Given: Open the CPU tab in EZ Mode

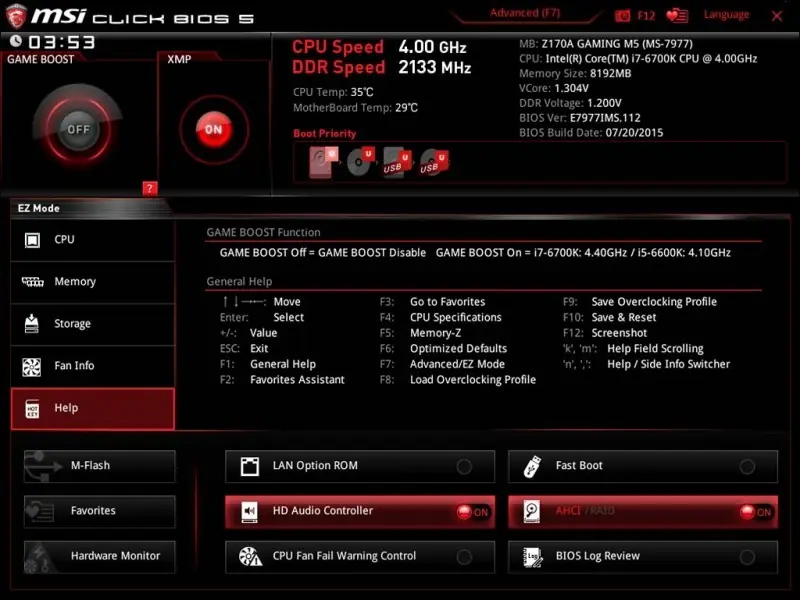Looking at the screenshot, I should pyautogui.click(x=93, y=240).
